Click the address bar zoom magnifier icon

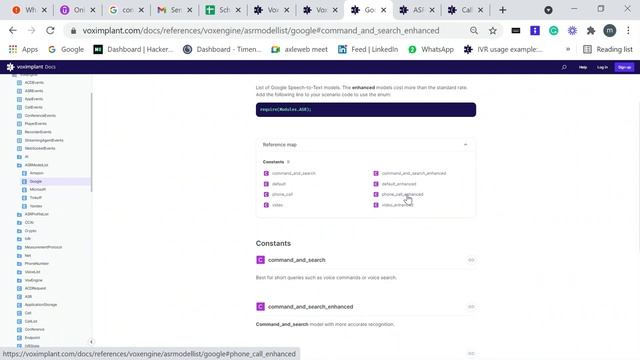[474, 31]
